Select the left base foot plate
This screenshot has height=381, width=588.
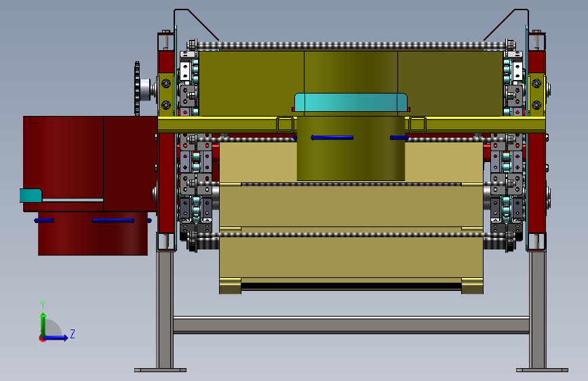click(161, 370)
